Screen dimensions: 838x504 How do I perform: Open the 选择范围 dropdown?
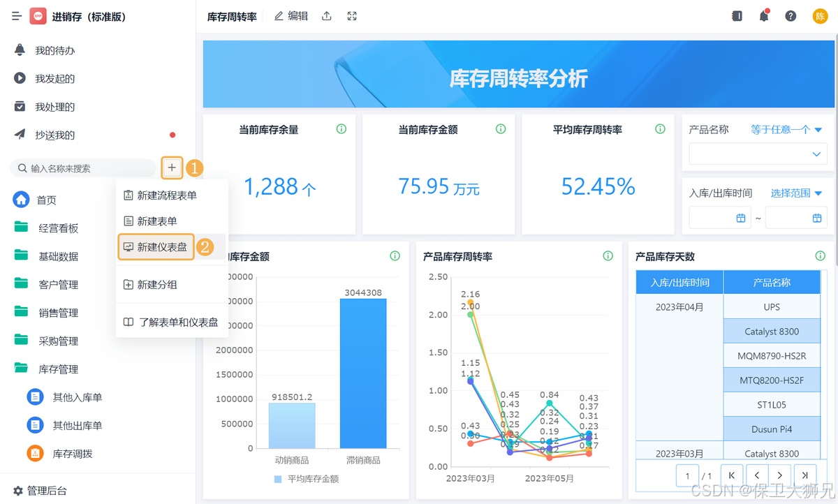click(x=796, y=193)
